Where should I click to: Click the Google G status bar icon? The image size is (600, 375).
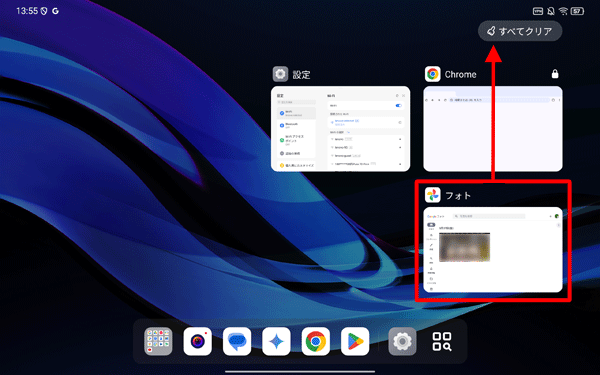tap(55, 11)
